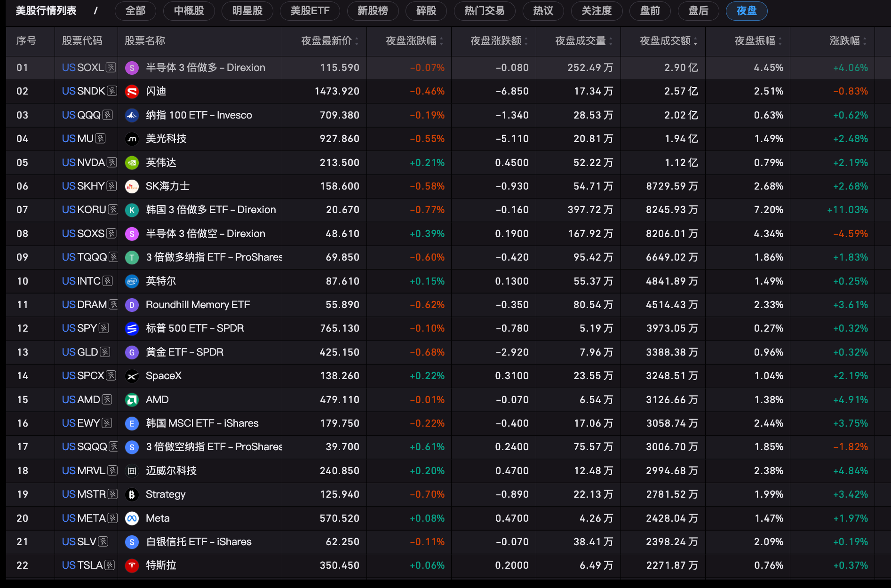Screen dimensions: 891x588
Task: Sort by 夜盘振幅 column arrows
Action: (x=780, y=41)
